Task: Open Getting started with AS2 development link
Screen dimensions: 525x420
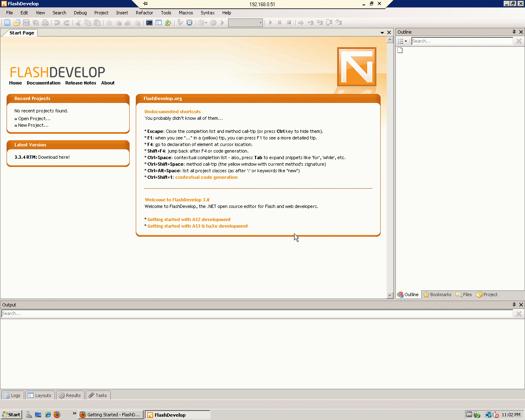Action: pos(189,219)
